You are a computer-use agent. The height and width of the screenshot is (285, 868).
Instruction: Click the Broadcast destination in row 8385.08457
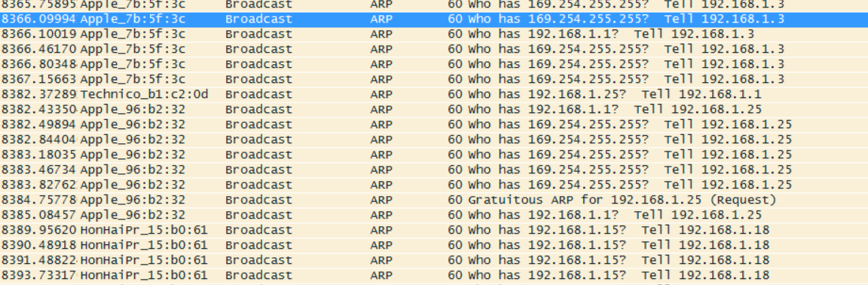[258, 215]
